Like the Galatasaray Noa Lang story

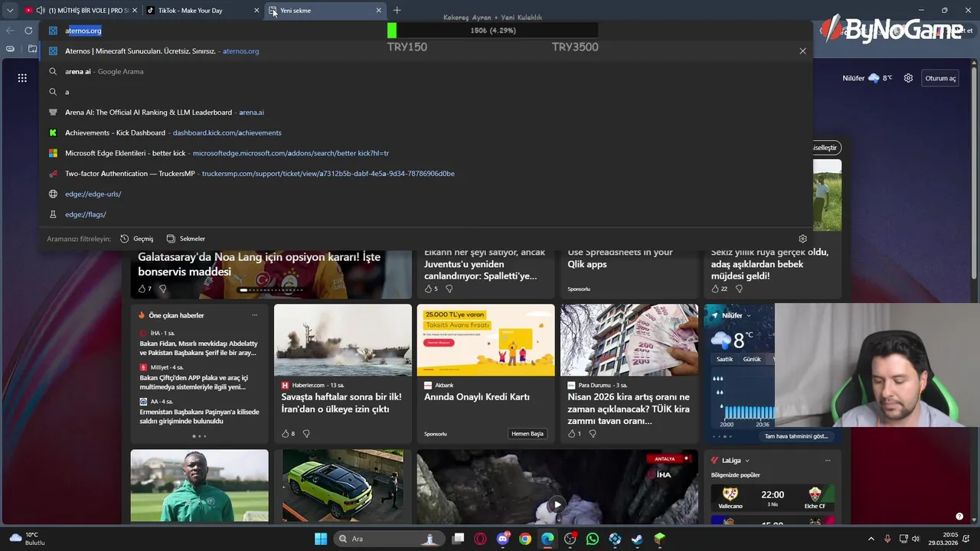(144, 289)
